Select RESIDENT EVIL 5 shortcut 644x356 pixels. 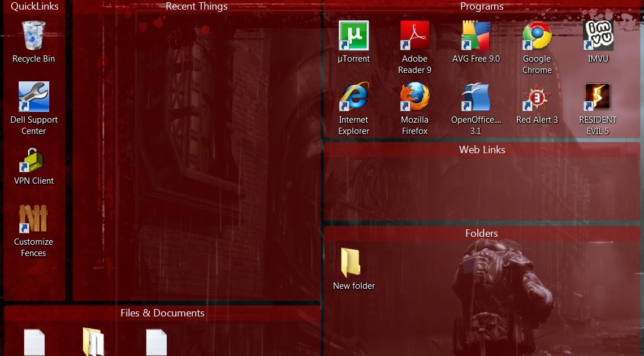click(598, 97)
